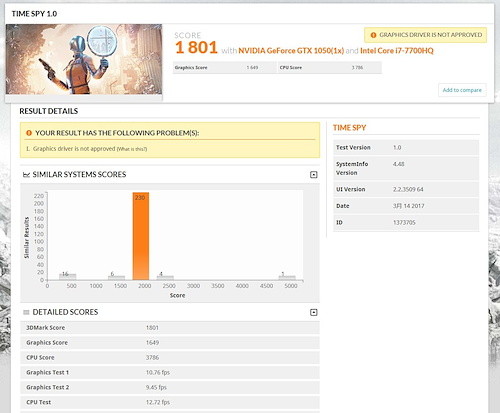Screen dimensions: 500x413
Task: Click the CPU Score 3 786 header cell
Action: pyautogui.click(x=330, y=68)
